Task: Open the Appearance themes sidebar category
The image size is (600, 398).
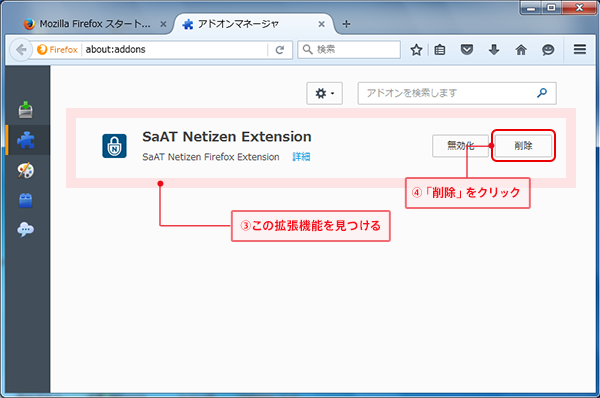Action: 26,170
